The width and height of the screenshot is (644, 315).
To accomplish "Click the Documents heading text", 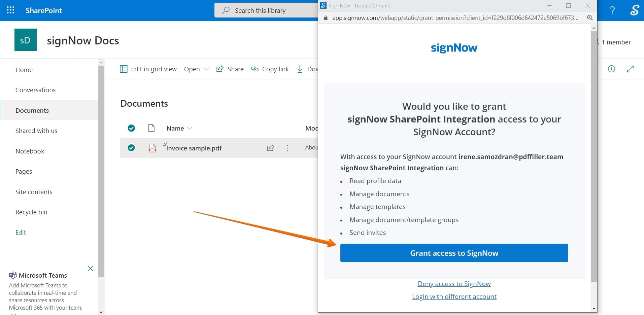I will (144, 103).
